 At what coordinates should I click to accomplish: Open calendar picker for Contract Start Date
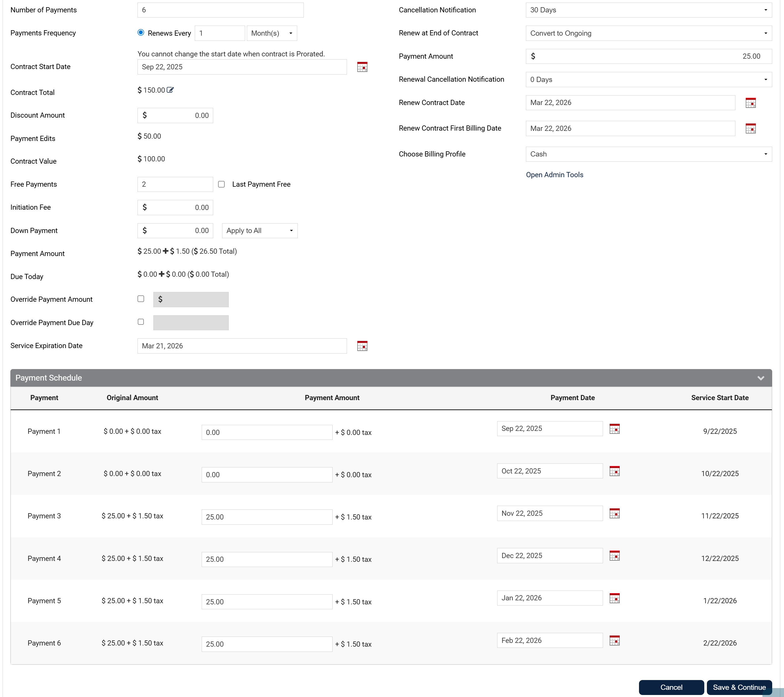pyautogui.click(x=362, y=67)
